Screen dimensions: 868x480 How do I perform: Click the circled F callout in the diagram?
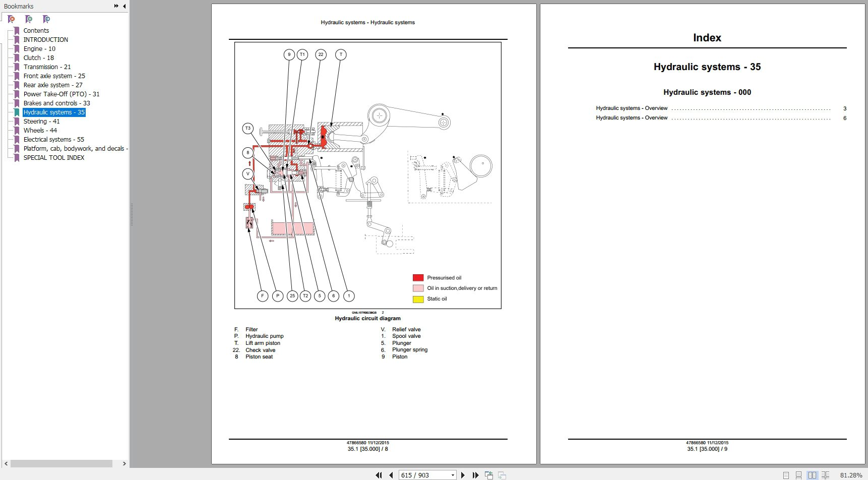click(262, 296)
